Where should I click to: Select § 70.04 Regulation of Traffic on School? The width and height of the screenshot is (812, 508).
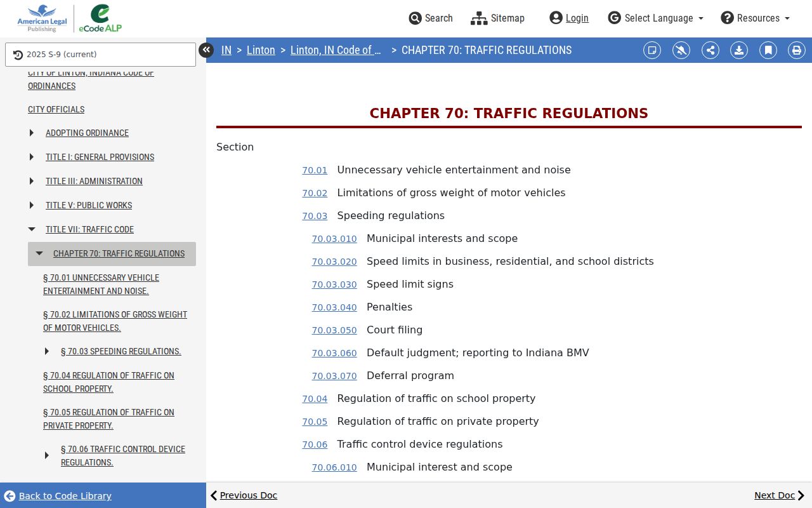pyautogui.click(x=108, y=382)
